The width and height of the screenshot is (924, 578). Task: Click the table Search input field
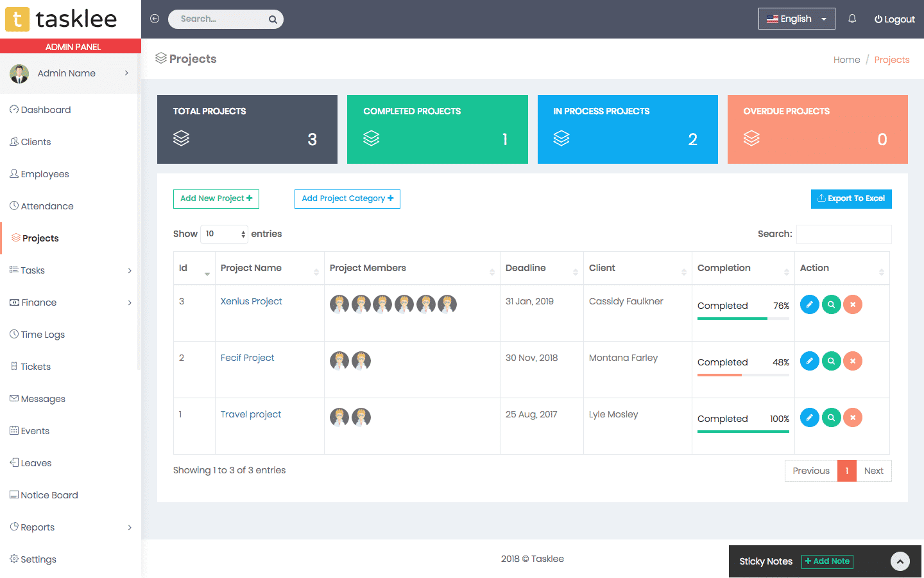pyautogui.click(x=843, y=234)
